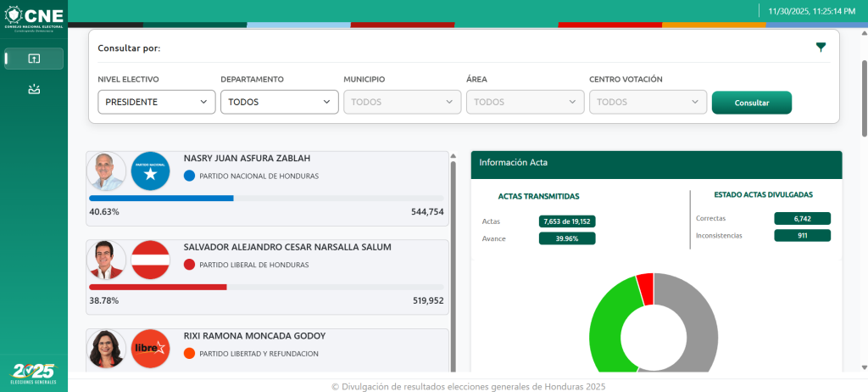Open the Área dropdown
This screenshot has width=868, height=392.
pyautogui.click(x=526, y=102)
